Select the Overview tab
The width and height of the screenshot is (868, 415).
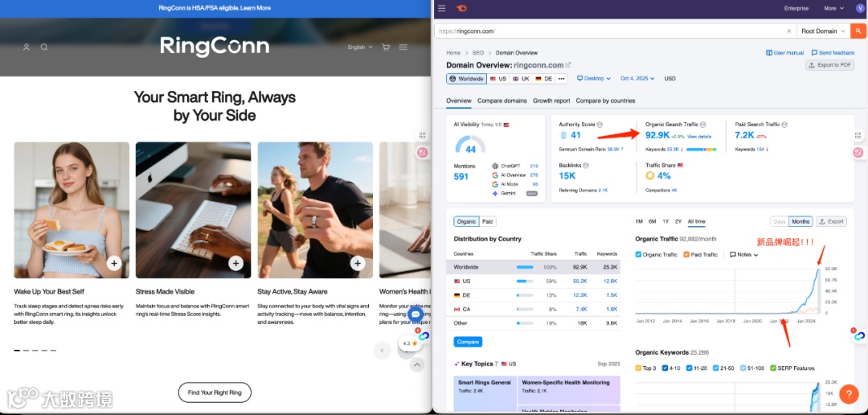459,101
